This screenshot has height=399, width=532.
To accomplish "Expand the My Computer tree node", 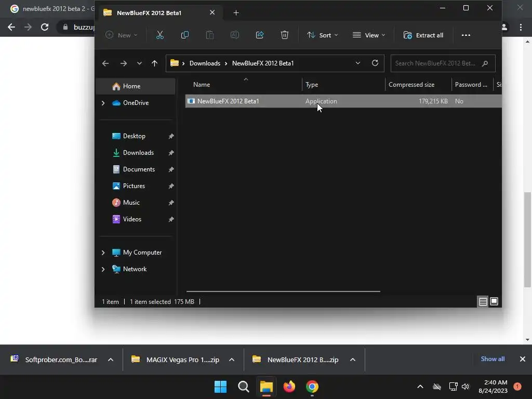I will [103, 252].
